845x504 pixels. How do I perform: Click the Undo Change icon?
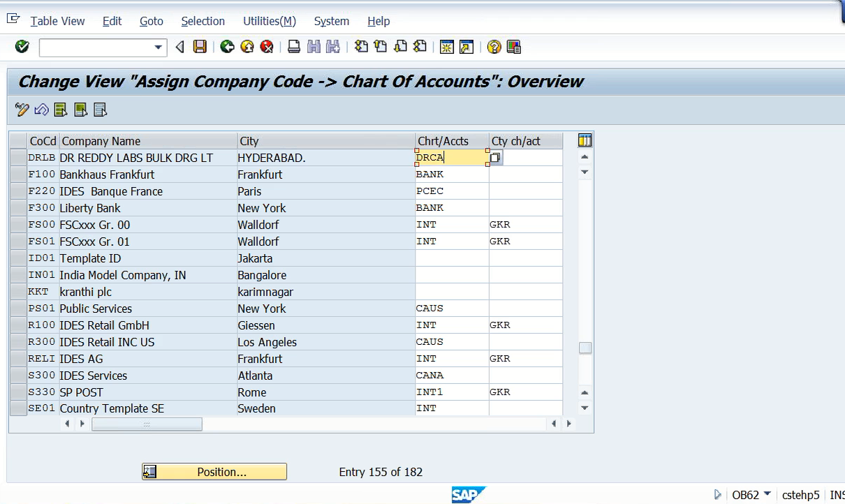coord(41,110)
